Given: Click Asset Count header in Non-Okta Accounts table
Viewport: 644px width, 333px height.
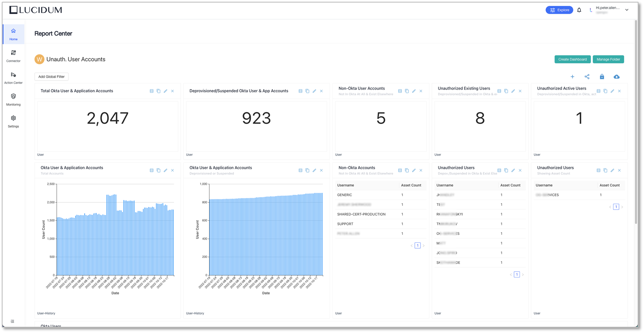Looking at the screenshot, I should point(411,185).
